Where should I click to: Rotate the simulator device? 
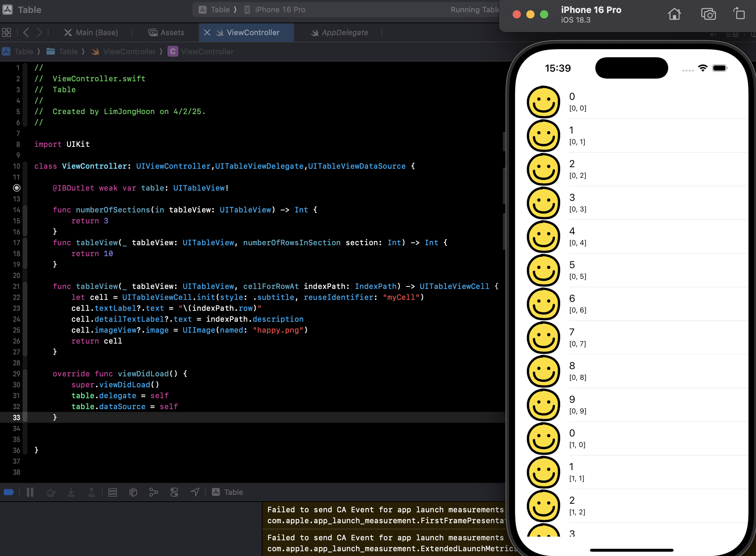click(739, 14)
